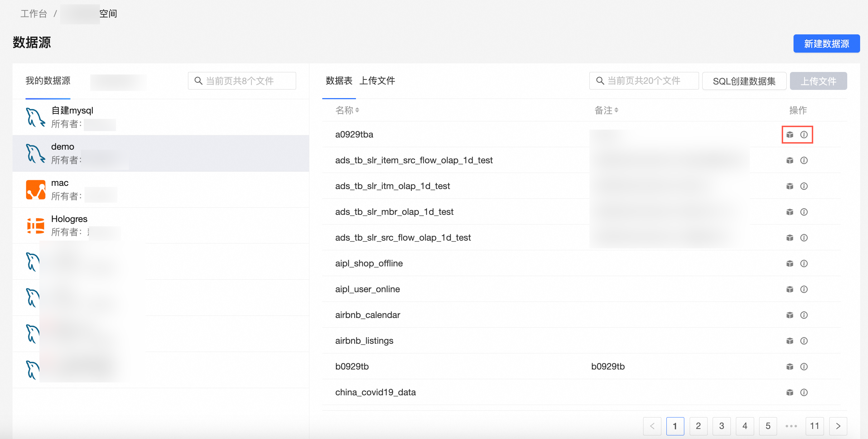The height and width of the screenshot is (439, 868).
Task: Click cube icon for china_covid19_data row
Action: (x=790, y=392)
